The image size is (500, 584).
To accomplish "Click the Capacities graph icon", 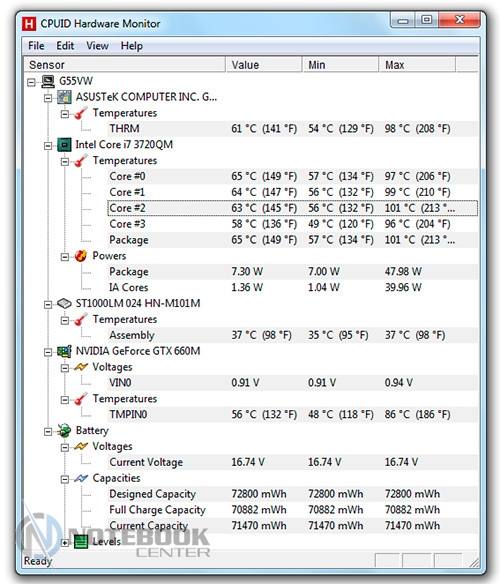I will [x=80, y=478].
